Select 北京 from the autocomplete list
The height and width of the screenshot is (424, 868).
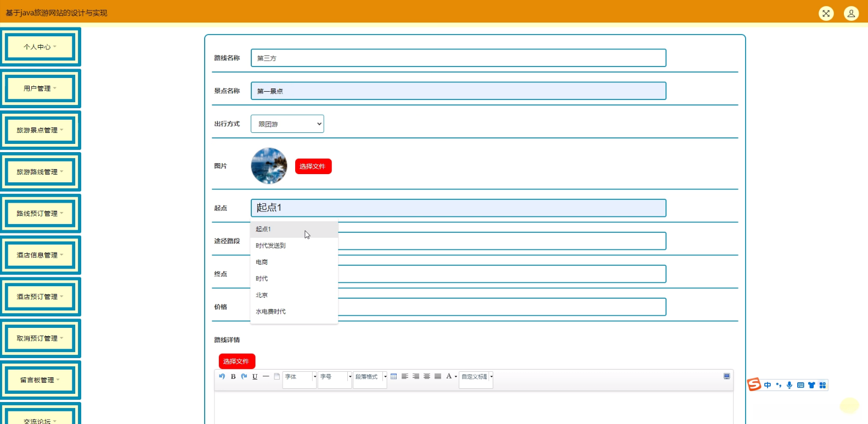294,295
